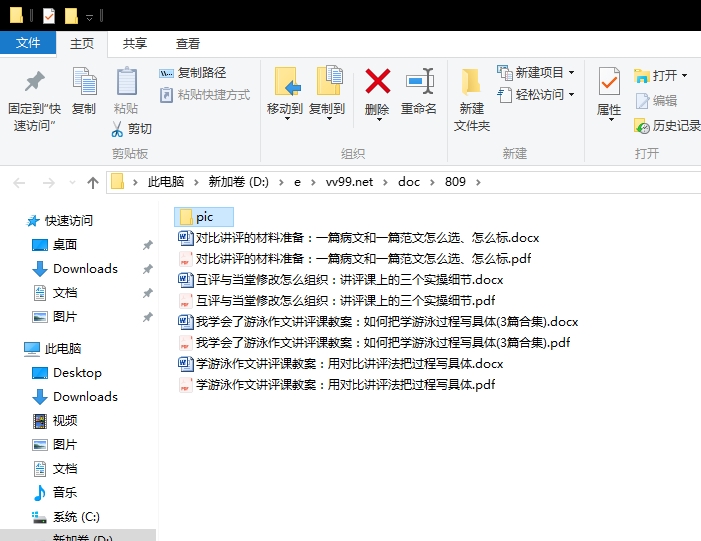Select 学游泳作文讲评课教案 .pdf file

pyautogui.click(x=337, y=385)
